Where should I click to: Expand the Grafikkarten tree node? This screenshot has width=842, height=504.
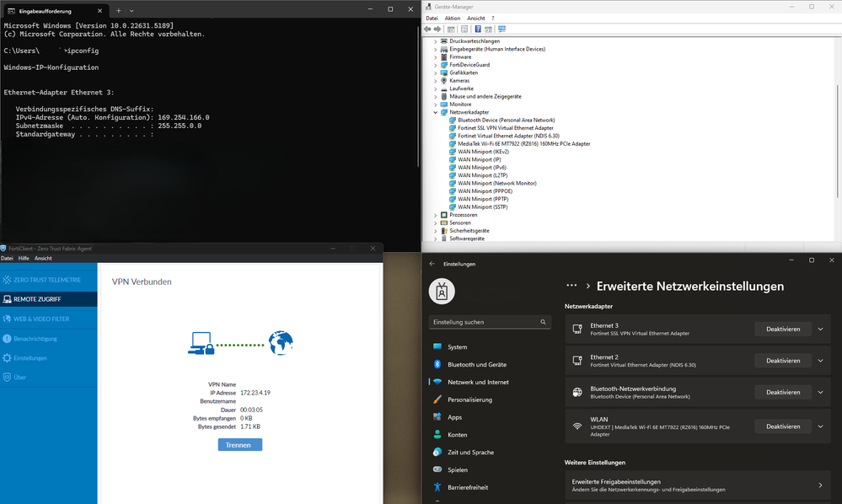pyautogui.click(x=436, y=73)
